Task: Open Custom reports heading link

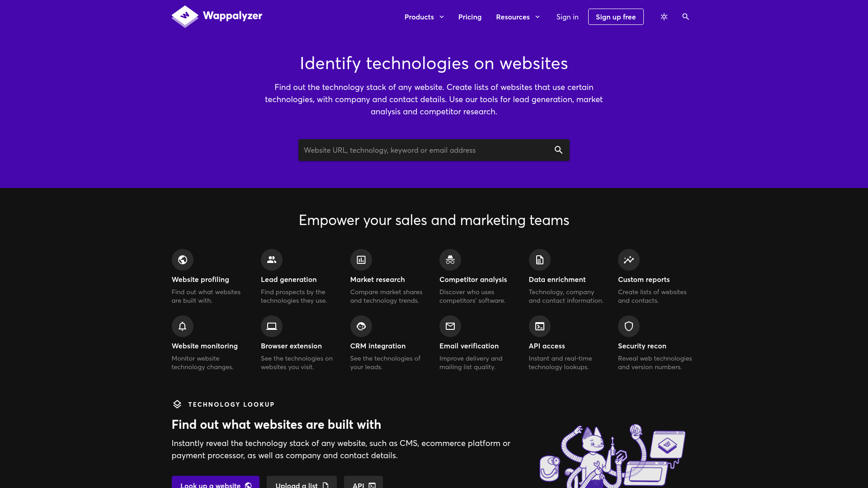Action: coord(644,280)
